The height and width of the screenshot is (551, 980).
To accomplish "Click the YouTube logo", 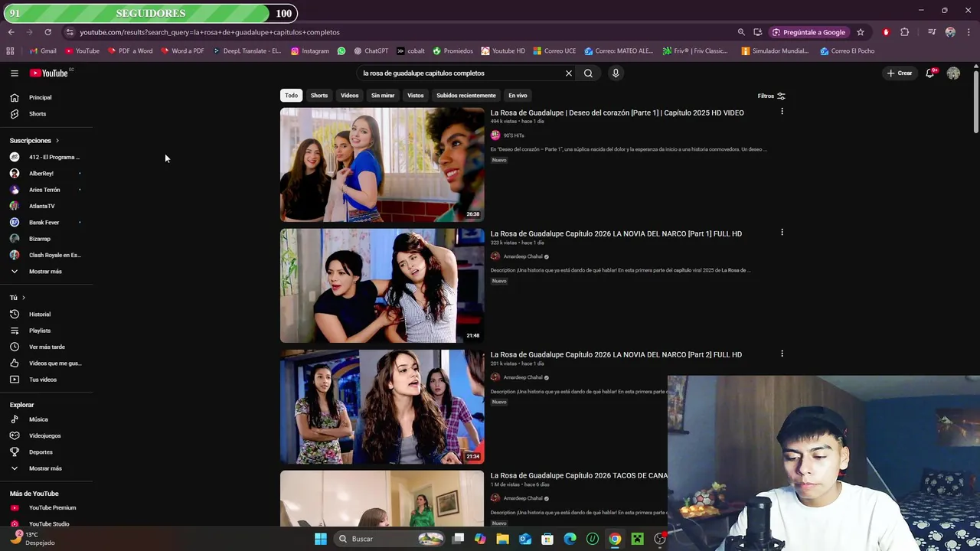I will pyautogui.click(x=49, y=73).
